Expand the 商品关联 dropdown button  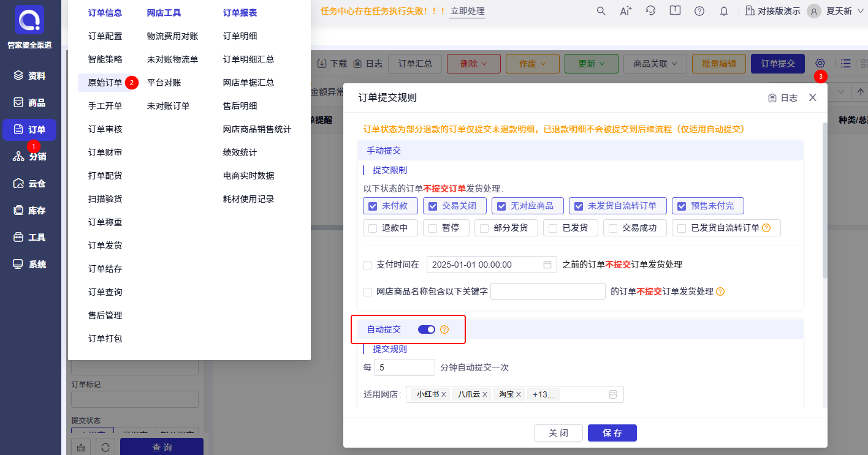(x=655, y=64)
